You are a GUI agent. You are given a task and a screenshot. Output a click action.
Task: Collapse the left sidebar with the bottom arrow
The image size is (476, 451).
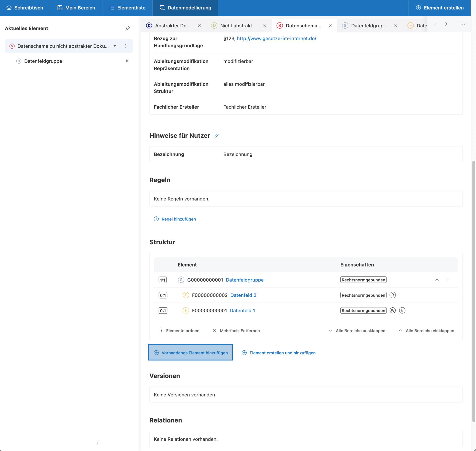(97, 443)
